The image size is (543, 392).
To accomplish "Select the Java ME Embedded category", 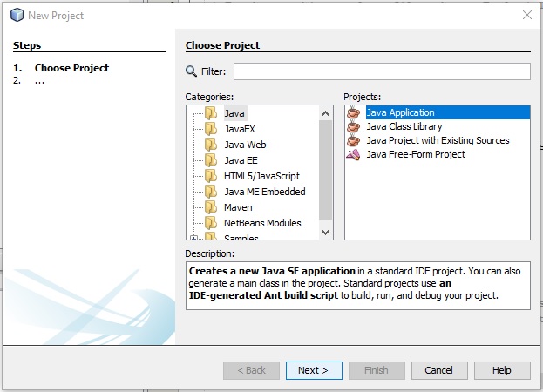I will point(265,192).
